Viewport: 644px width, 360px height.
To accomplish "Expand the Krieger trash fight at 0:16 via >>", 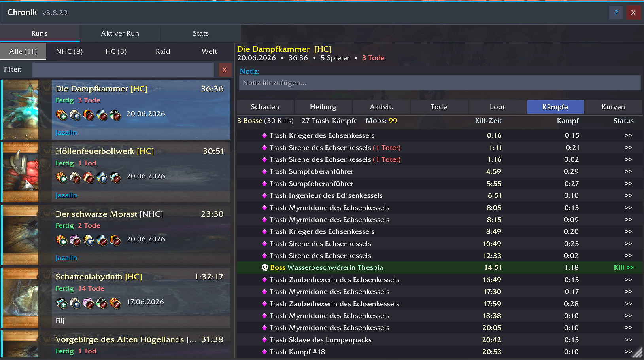I will tap(628, 135).
